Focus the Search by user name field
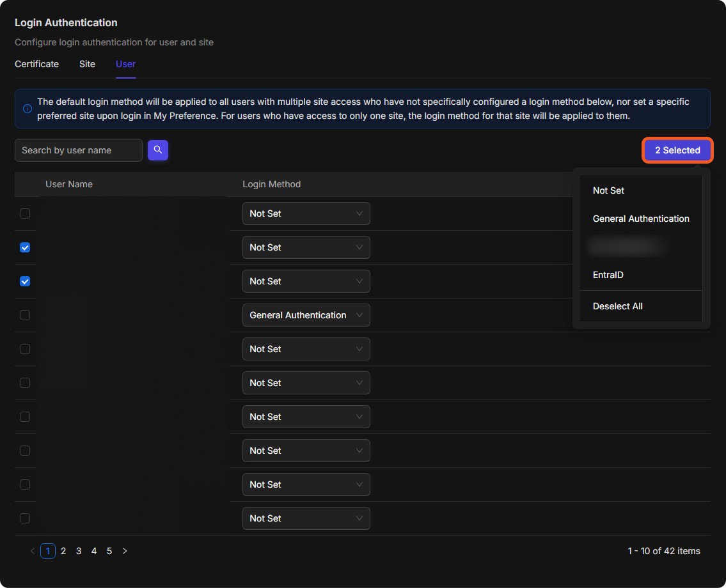 pos(79,150)
